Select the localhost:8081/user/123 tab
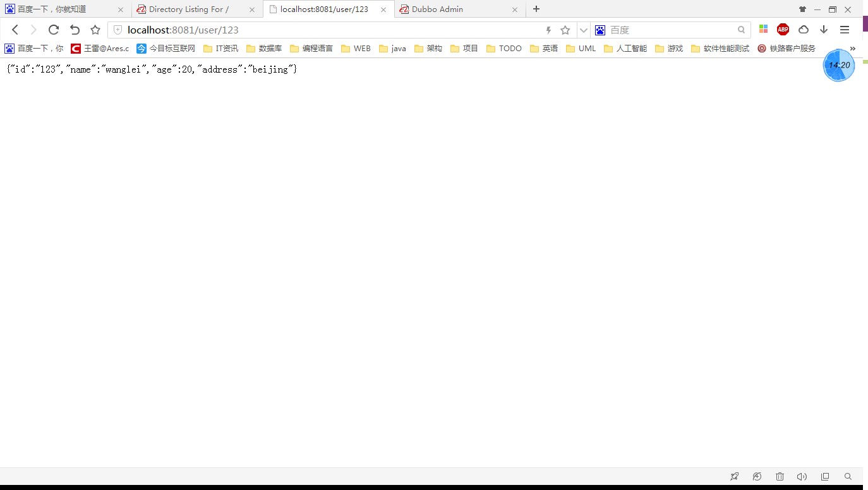 (329, 9)
